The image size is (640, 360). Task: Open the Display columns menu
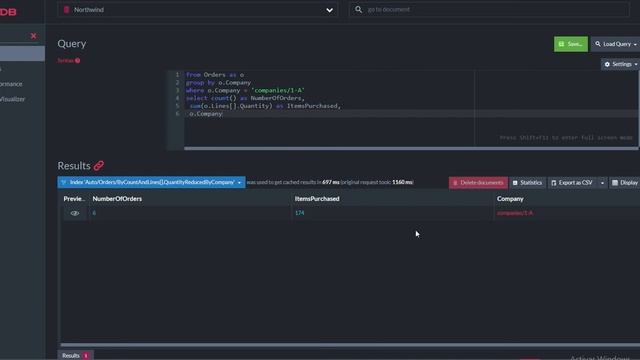click(x=625, y=182)
